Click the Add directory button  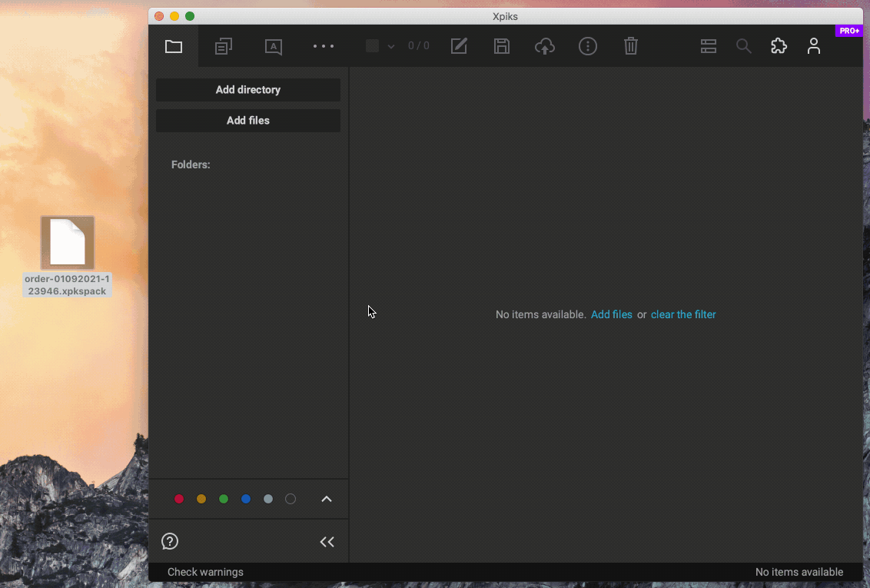(248, 90)
